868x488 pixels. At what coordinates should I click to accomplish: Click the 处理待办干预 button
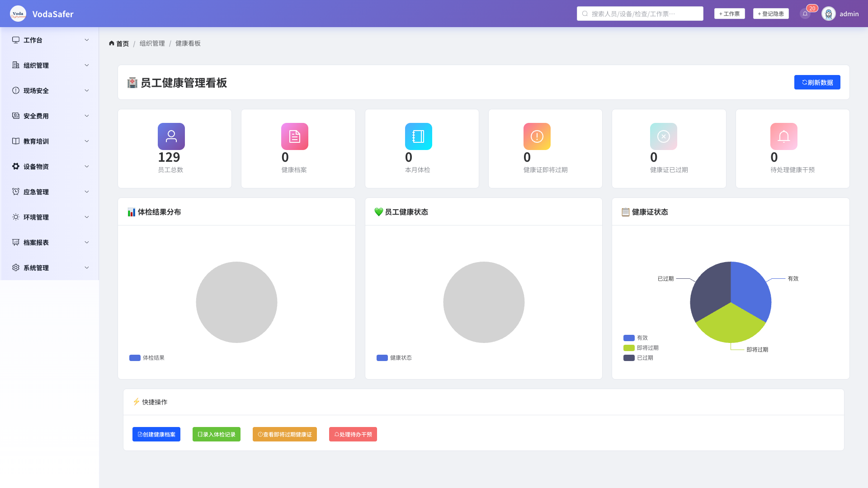(353, 434)
